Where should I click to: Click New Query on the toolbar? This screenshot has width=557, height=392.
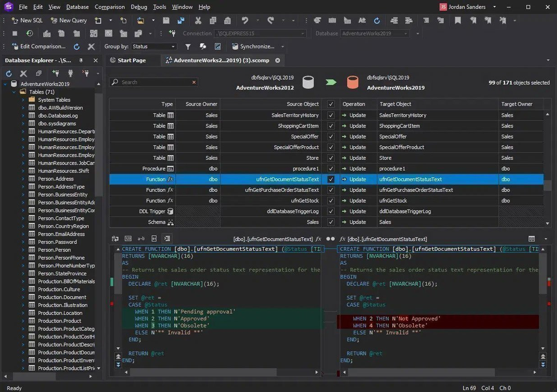(68, 20)
